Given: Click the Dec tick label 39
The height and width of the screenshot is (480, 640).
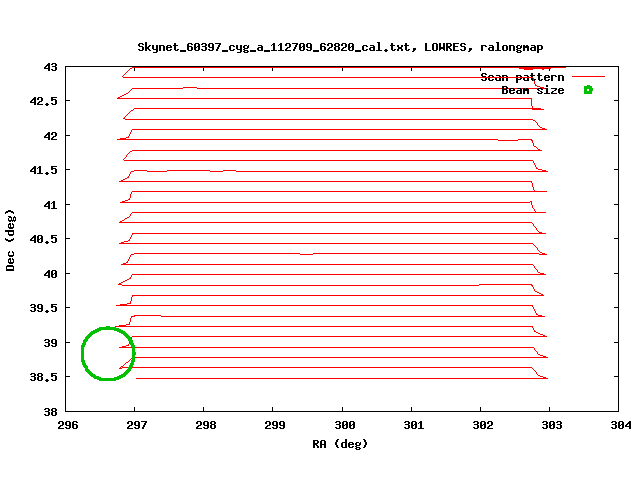Looking at the screenshot, I should coord(51,343).
